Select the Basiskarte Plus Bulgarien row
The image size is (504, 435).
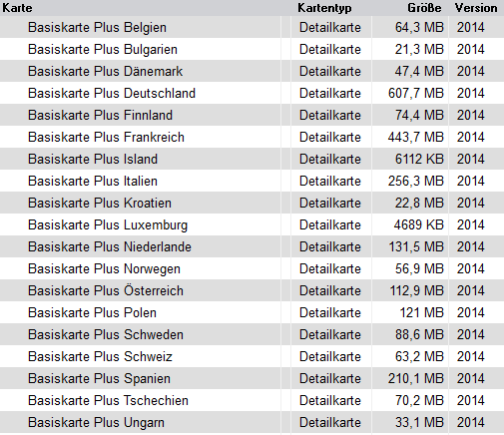point(252,49)
